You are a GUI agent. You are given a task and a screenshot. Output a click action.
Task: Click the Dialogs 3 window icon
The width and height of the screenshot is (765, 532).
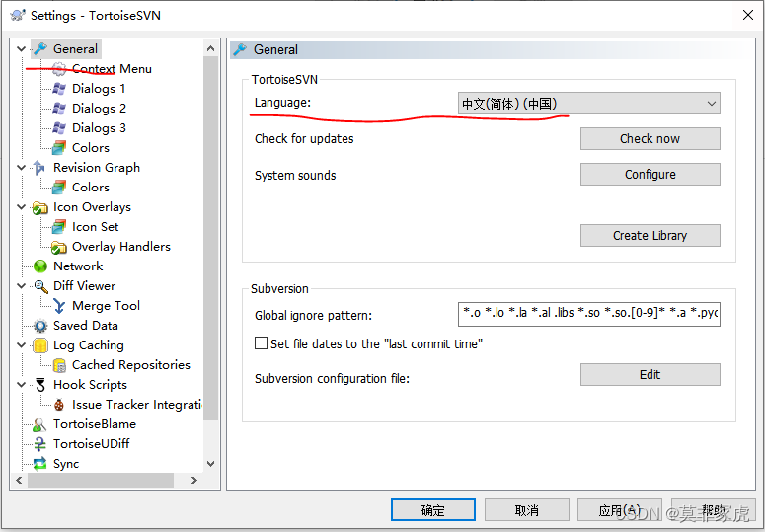59,127
